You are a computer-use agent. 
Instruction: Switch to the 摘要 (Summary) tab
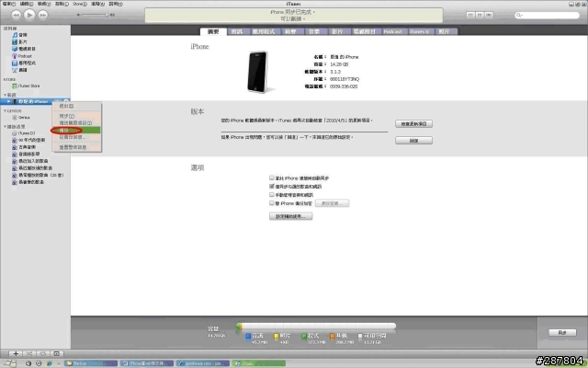pyautogui.click(x=213, y=31)
